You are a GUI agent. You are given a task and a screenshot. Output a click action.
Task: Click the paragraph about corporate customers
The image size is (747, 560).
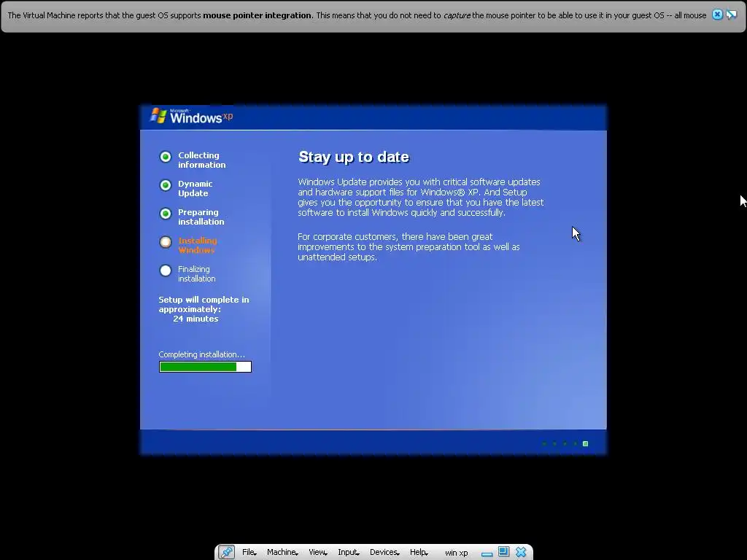(409, 246)
